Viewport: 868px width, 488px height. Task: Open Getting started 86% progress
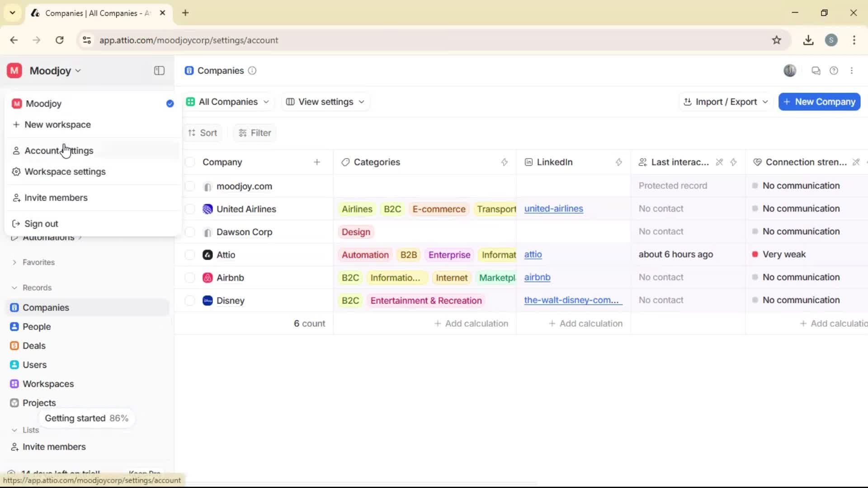(x=86, y=418)
